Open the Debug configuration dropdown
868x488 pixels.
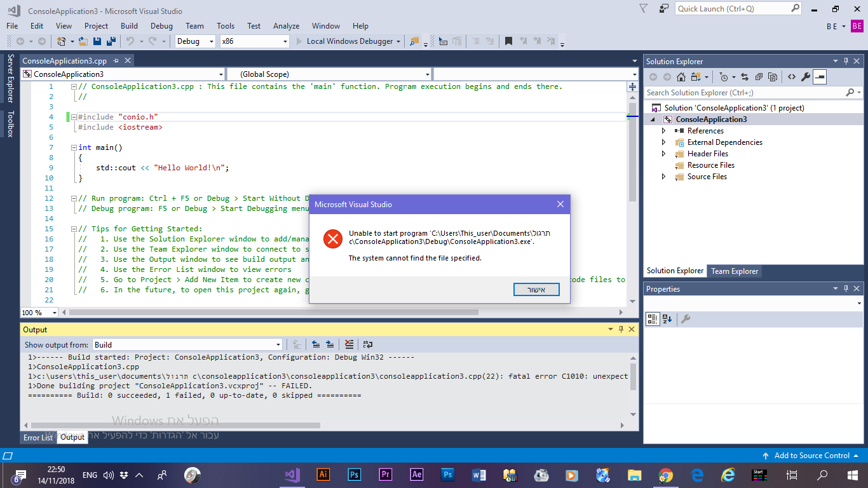196,41
